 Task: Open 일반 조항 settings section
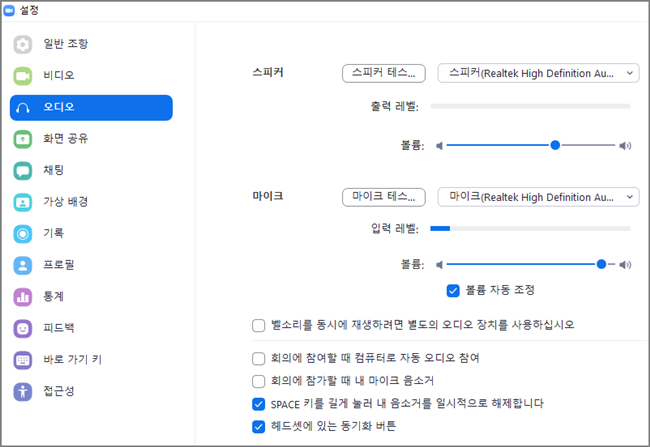tap(91, 44)
